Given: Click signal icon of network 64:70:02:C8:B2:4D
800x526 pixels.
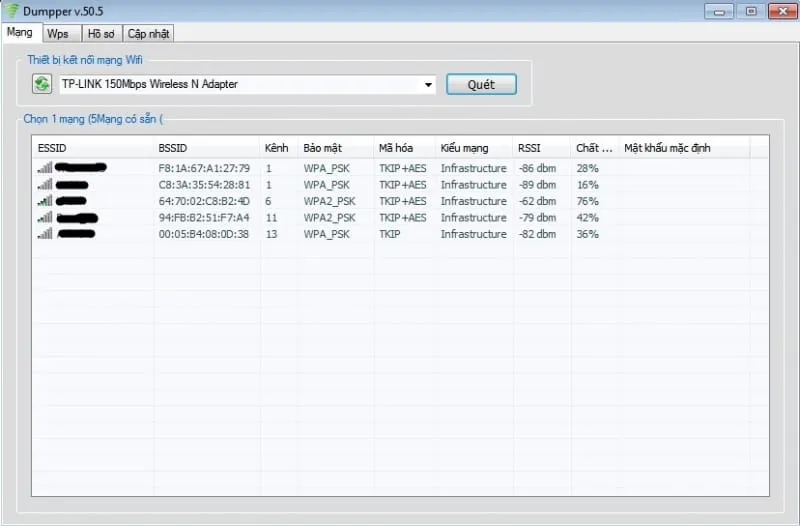Looking at the screenshot, I should tap(44, 201).
